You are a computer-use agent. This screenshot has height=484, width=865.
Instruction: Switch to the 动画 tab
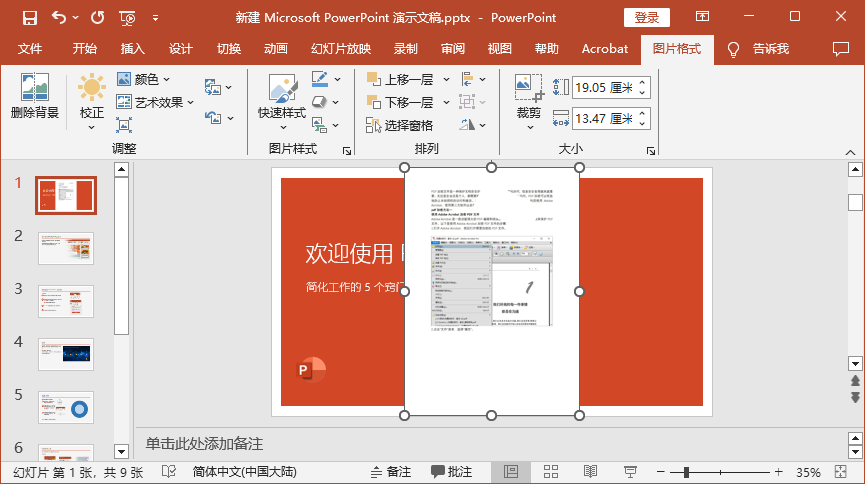[x=276, y=49]
